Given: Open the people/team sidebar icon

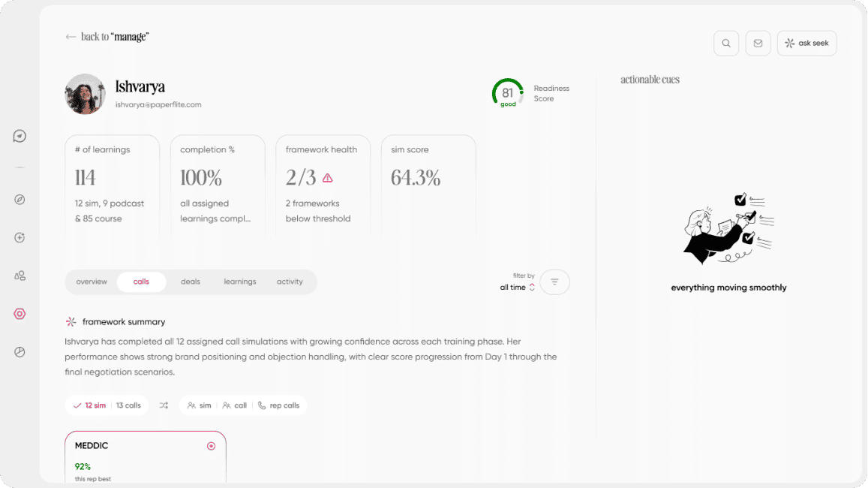Looking at the screenshot, I should (20, 276).
